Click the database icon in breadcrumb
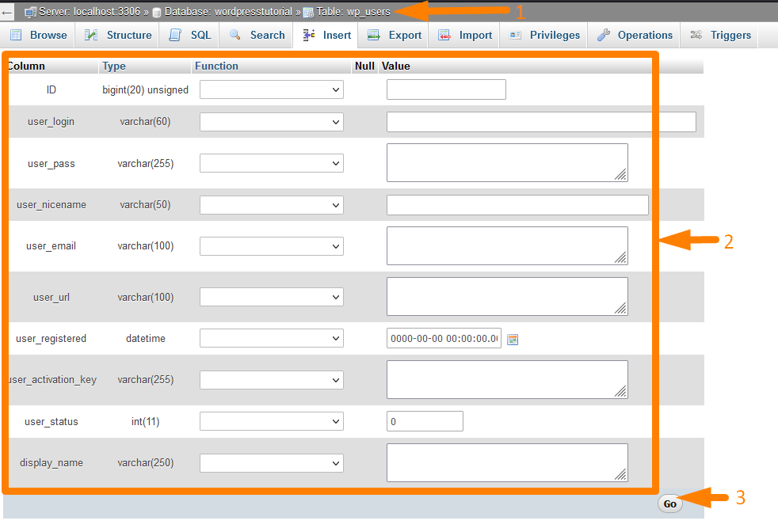The height and width of the screenshot is (532, 778). click(157, 13)
